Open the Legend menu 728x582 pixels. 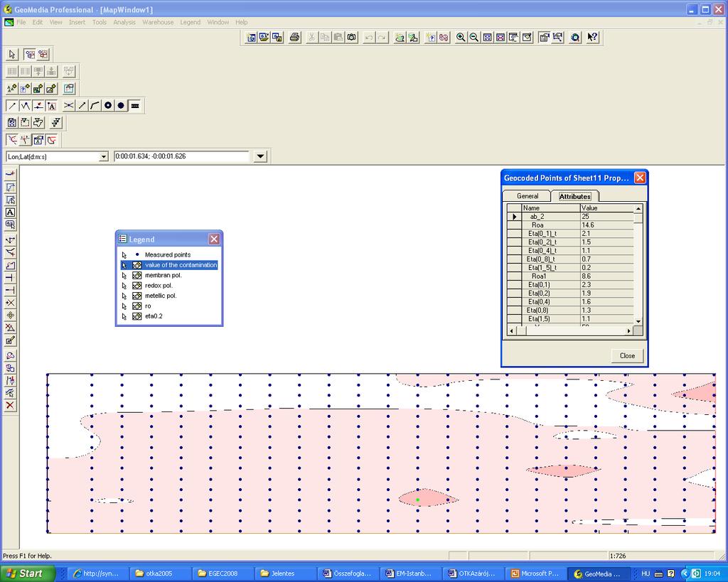click(191, 22)
